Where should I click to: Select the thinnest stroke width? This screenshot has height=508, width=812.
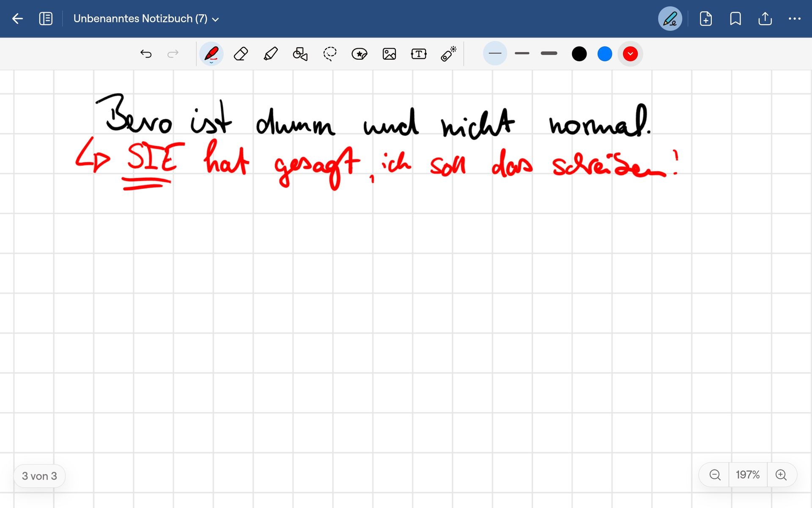pyautogui.click(x=495, y=53)
